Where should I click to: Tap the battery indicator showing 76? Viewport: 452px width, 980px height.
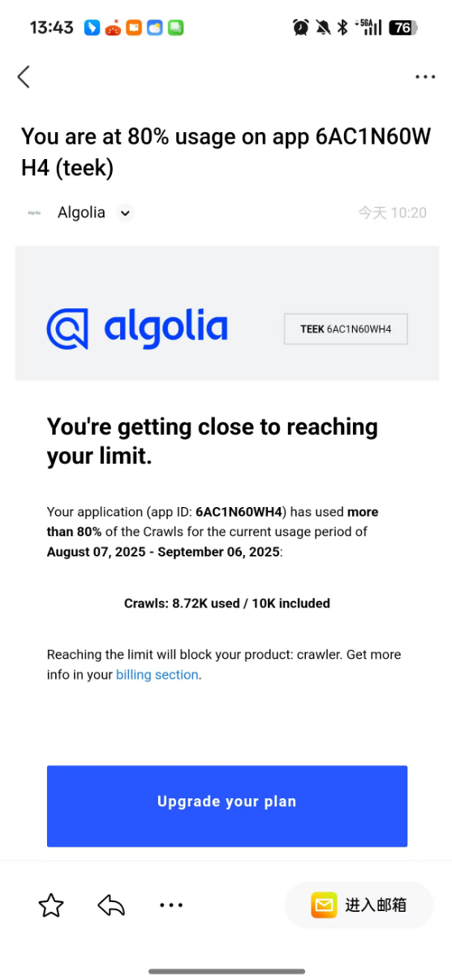coord(403,28)
